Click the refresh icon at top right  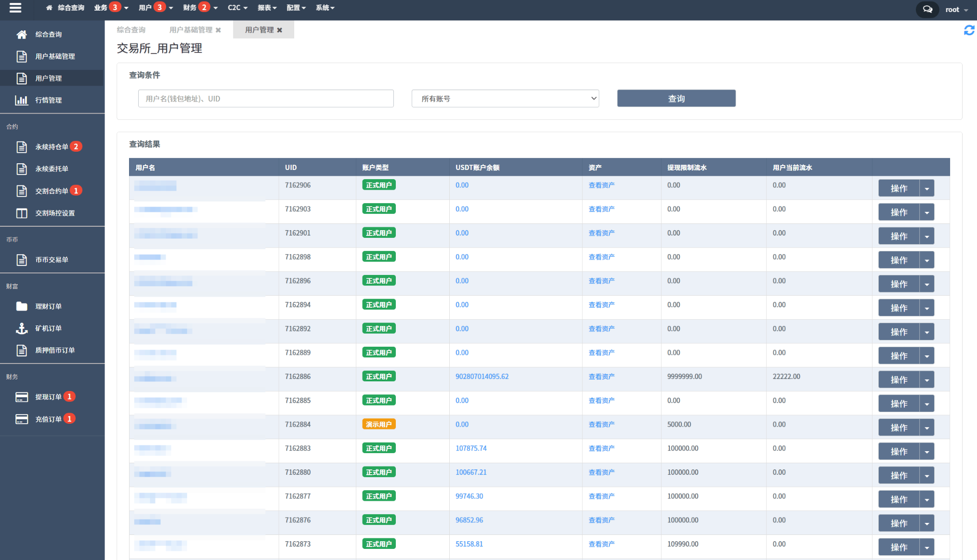[969, 30]
